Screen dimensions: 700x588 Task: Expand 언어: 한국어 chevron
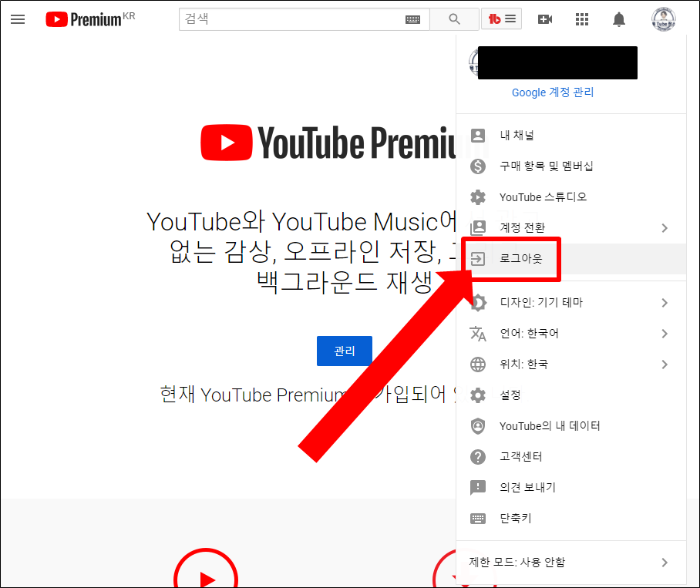[665, 333]
